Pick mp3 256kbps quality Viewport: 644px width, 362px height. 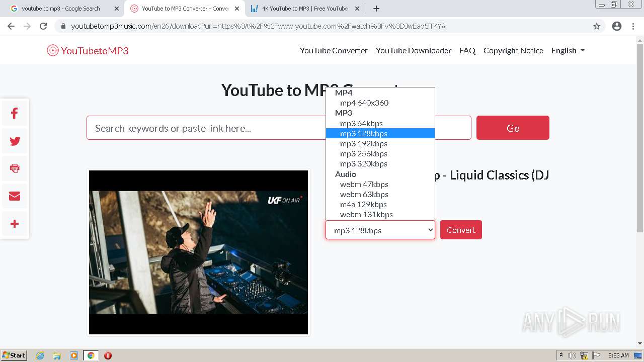point(380,153)
